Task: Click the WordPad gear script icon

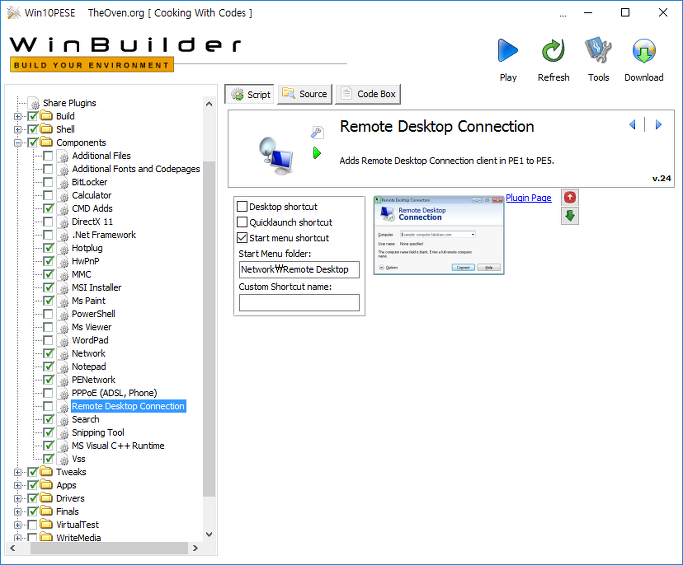Action: point(64,341)
